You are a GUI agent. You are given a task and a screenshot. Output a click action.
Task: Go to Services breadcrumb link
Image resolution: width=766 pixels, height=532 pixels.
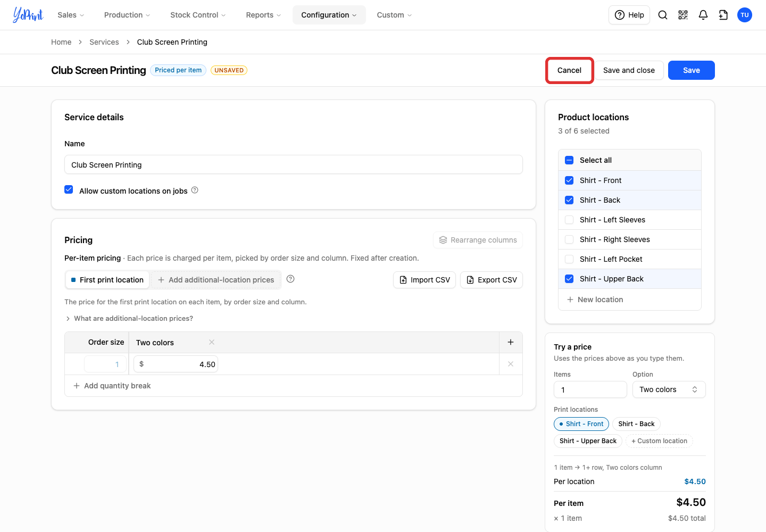pyautogui.click(x=104, y=42)
